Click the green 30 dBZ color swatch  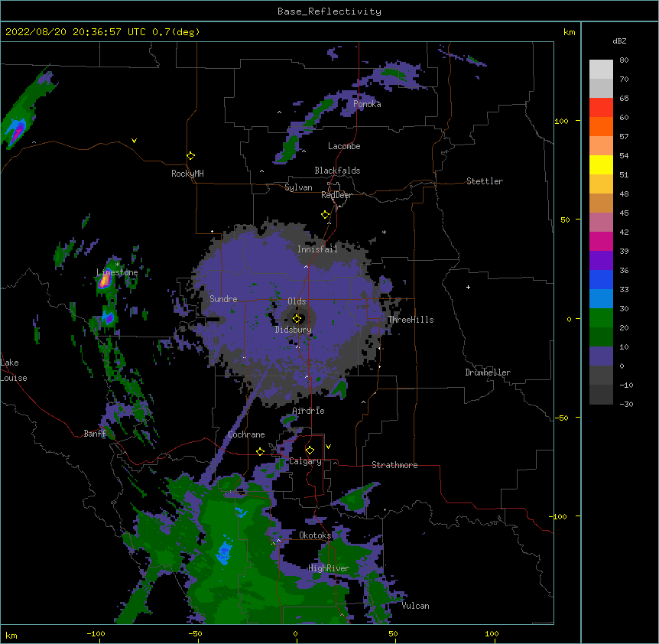(601, 317)
